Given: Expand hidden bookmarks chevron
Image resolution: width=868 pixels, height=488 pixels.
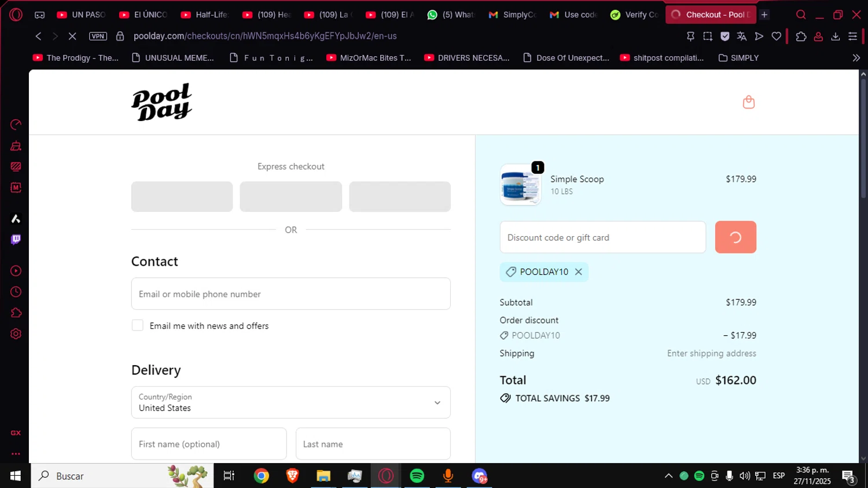Looking at the screenshot, I should pyautogui.click(x=856, y=58).
